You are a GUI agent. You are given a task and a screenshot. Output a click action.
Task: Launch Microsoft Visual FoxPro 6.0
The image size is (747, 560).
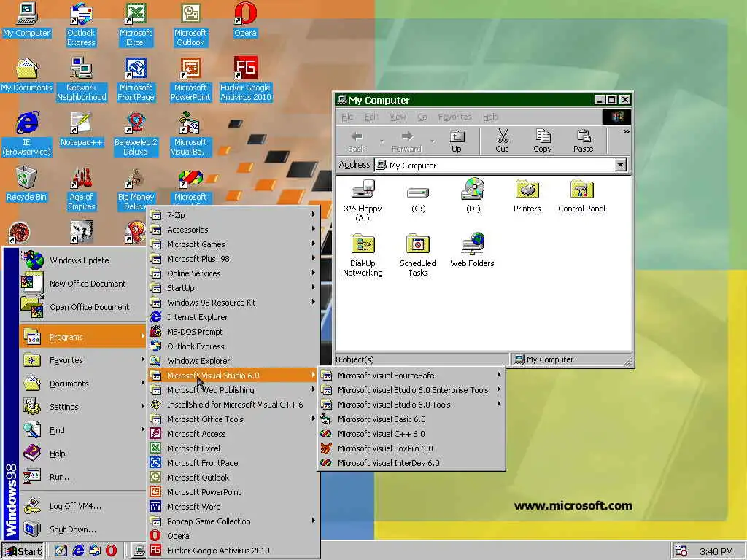click(411, 448)
